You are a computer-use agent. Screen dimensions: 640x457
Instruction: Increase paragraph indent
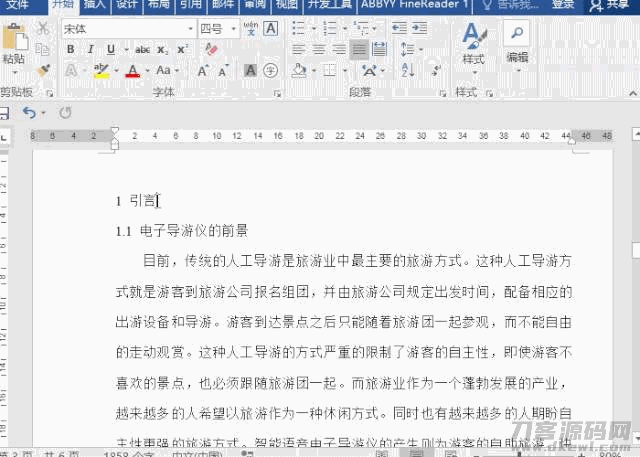(420, 29)
